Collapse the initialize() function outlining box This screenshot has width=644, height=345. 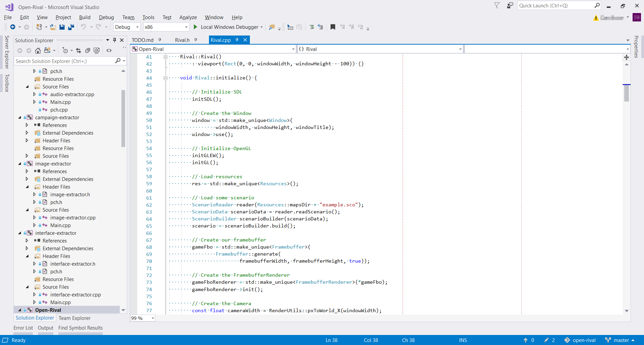(x=165, y=78)
